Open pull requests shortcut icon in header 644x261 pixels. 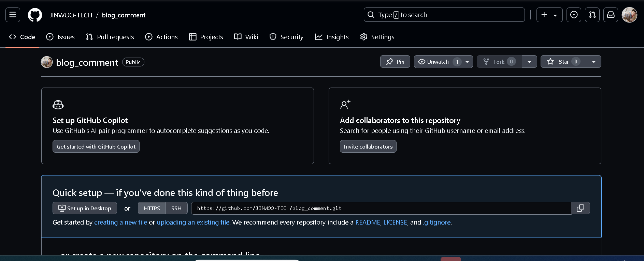click(x=592, y=15)
